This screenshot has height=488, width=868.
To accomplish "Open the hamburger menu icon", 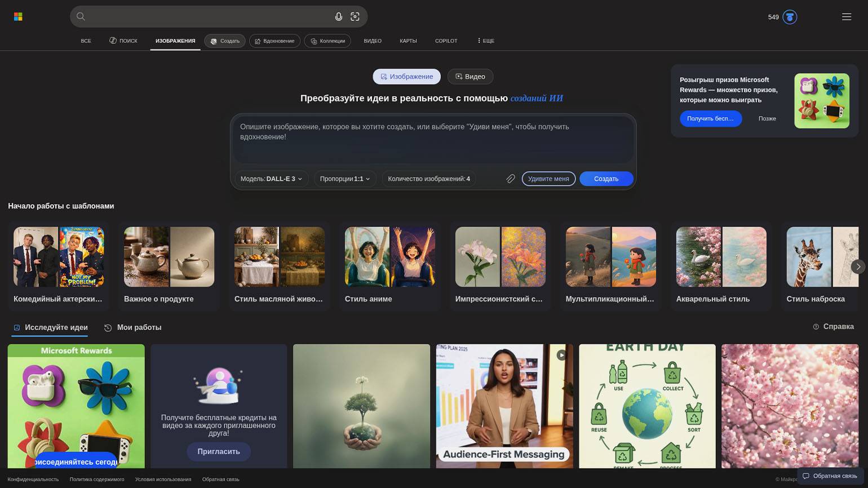I will coord(846,17).
